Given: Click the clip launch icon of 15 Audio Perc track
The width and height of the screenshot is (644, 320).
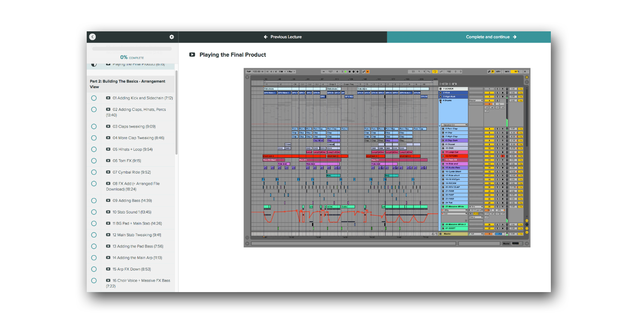Looking at the screenshot, I should point(443,168).
